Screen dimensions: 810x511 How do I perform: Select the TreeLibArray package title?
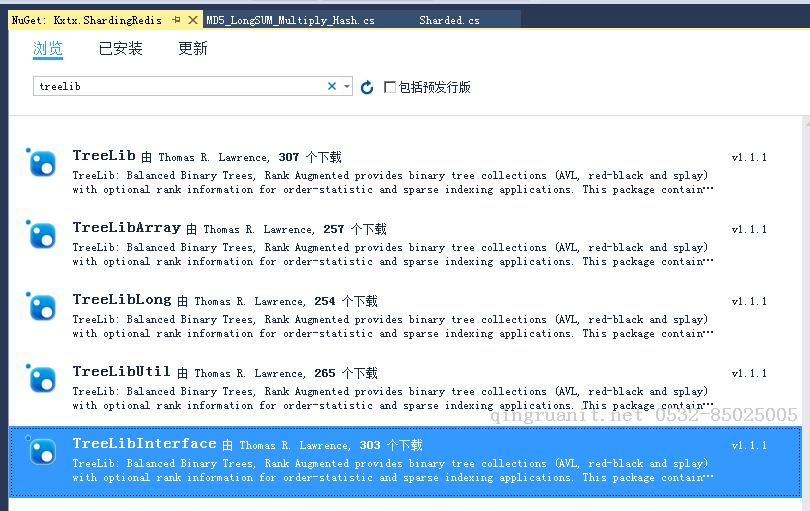pyautogui.click(x=126, y=228)
